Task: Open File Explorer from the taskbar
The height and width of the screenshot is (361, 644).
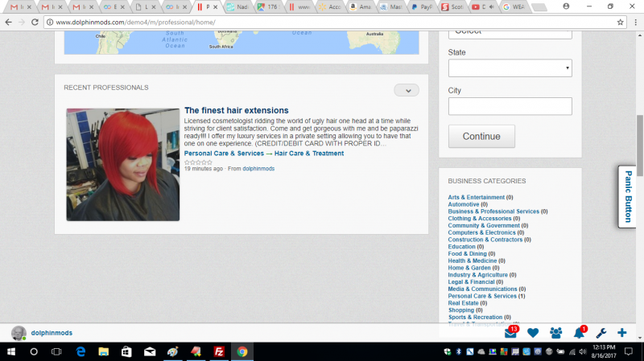Action: 103,351
